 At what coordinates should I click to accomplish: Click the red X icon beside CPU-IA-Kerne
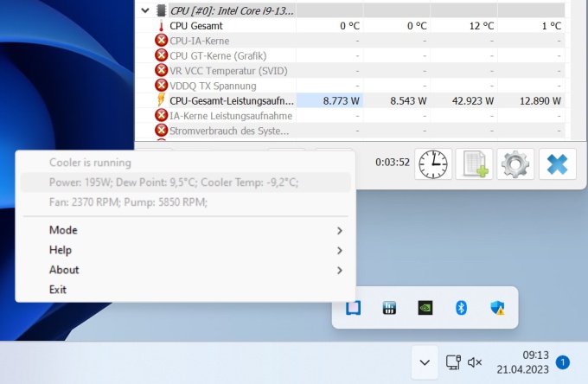[161, 41]
